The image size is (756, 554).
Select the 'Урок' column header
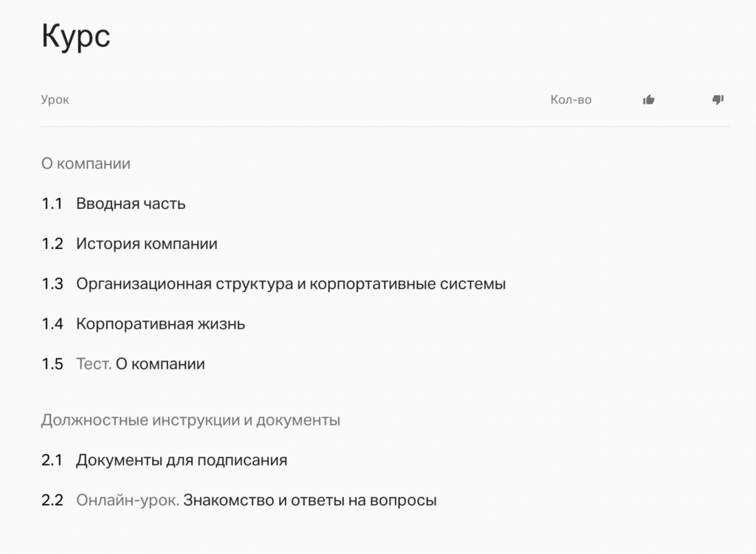coord(54,100)
